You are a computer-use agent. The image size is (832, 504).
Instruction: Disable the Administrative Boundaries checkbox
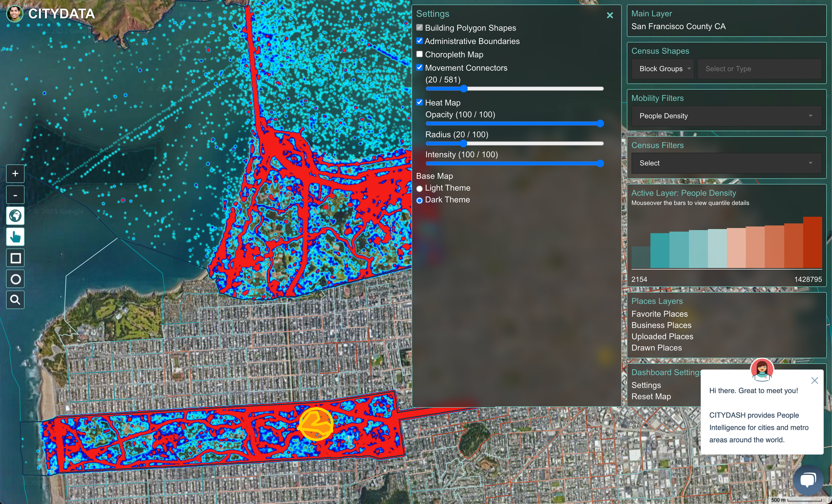point(419,41)
